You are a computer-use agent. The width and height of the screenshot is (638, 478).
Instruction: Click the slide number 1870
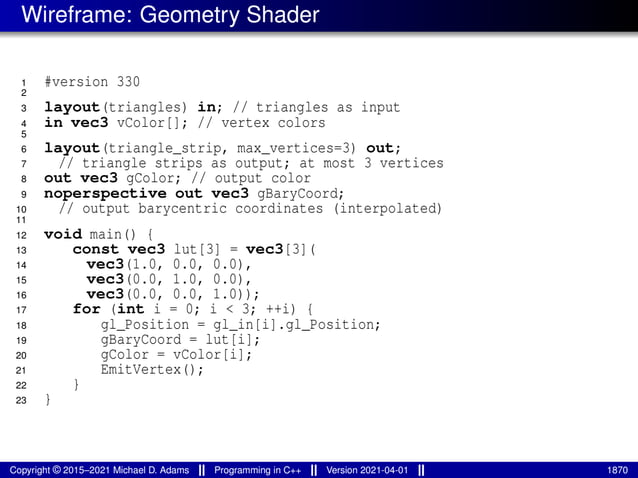tap(618, 470)
